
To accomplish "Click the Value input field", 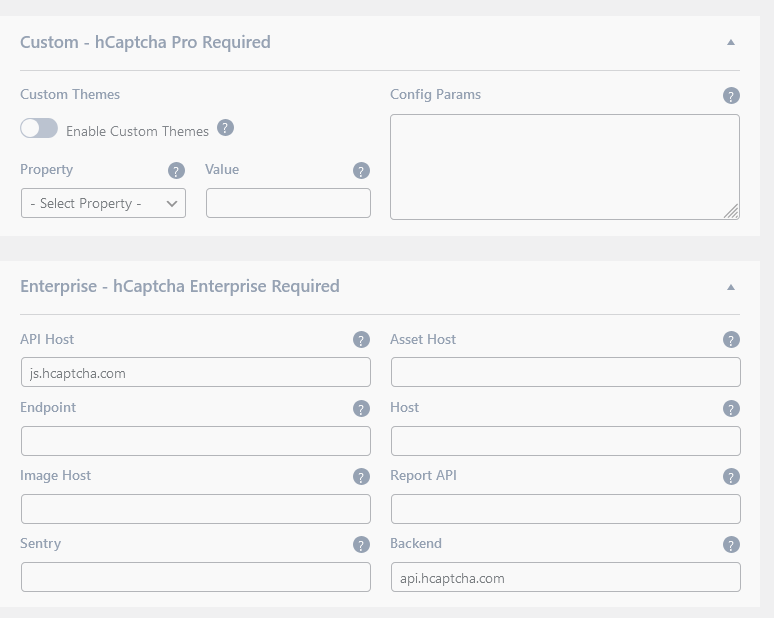I will click(x=288, y=203).
